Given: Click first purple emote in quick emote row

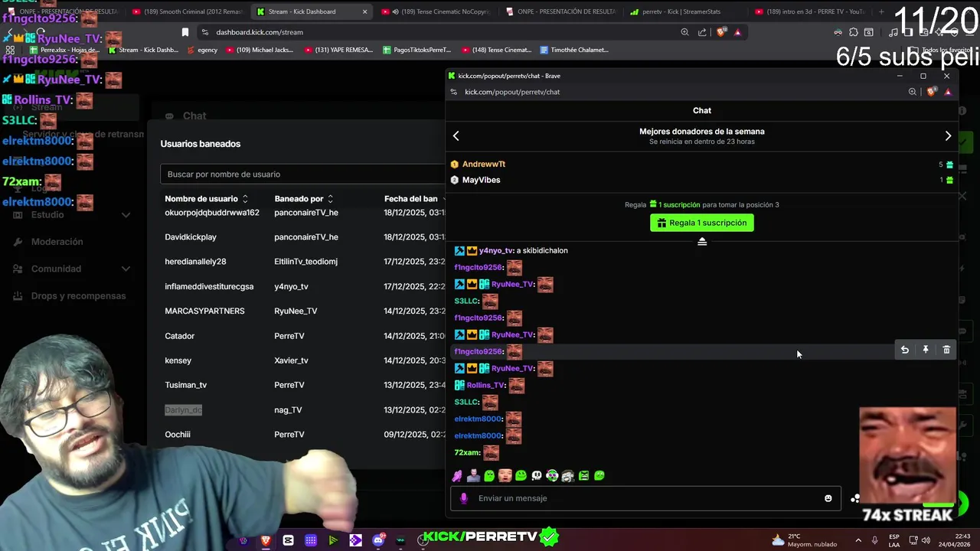Looking at the screenshot, I should [458, 476].
